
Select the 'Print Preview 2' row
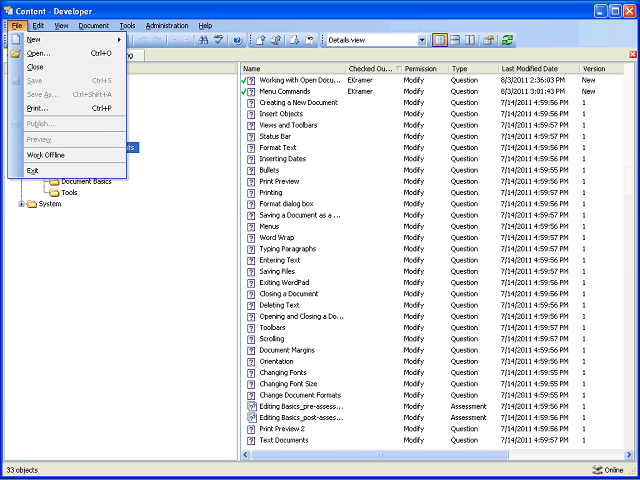click(x=432, y=429)
